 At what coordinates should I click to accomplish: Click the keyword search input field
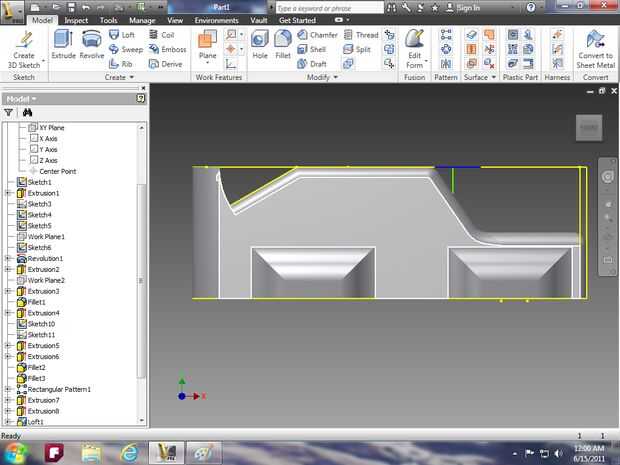click(329, 8)
